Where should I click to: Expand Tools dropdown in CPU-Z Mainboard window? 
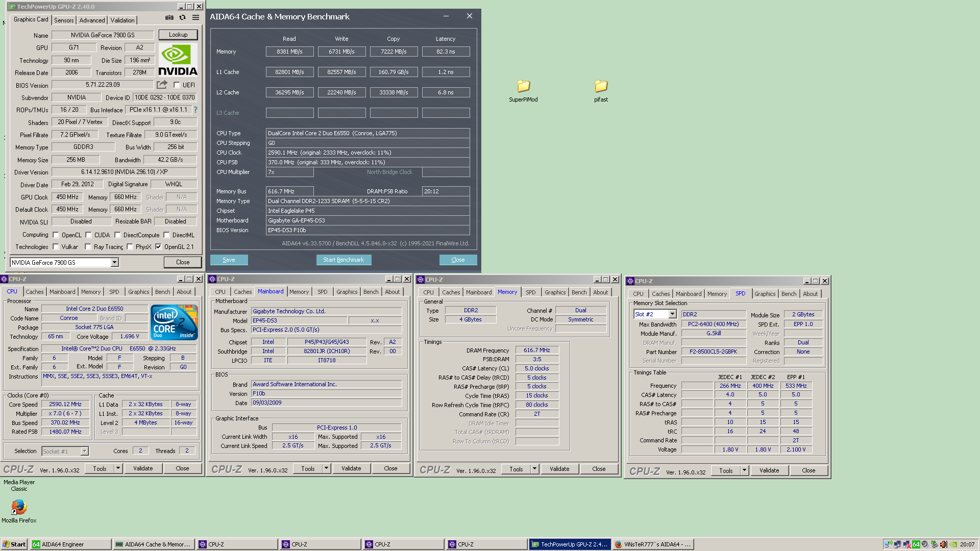coord(326,468)
